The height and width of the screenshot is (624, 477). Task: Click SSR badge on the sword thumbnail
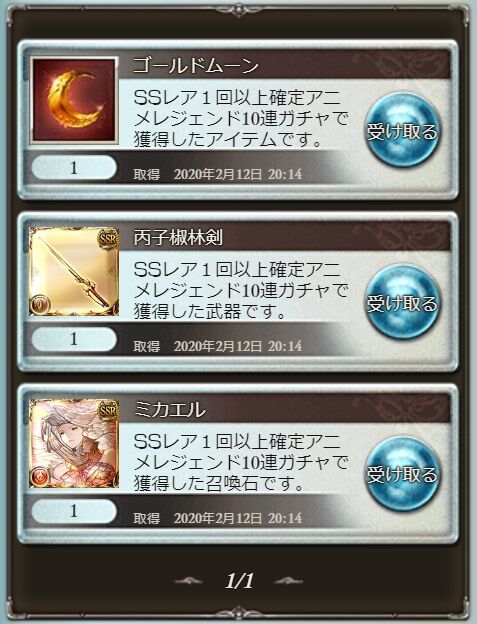(108, 239)
